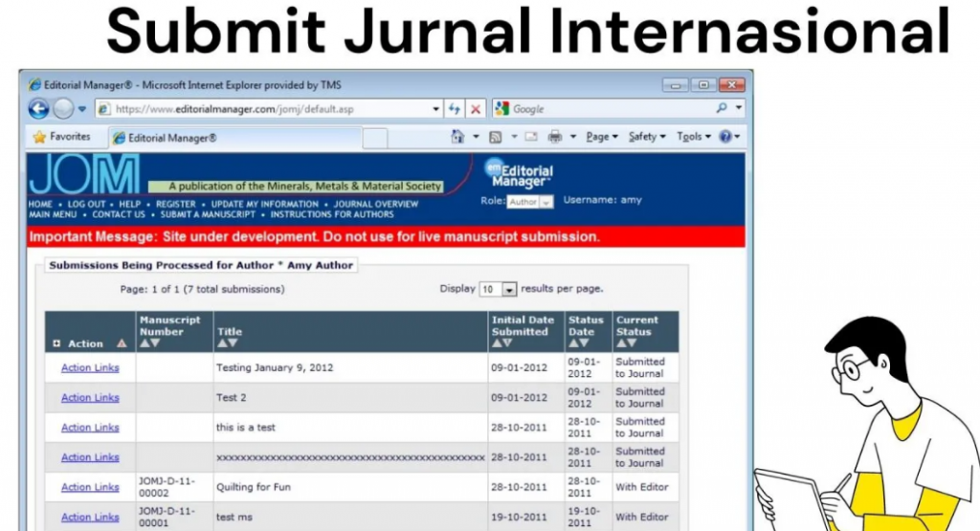Click SUBMIT A MANUSCRIPT link
980x531 pixels.
pyautogui.click(x=208, y=214)
